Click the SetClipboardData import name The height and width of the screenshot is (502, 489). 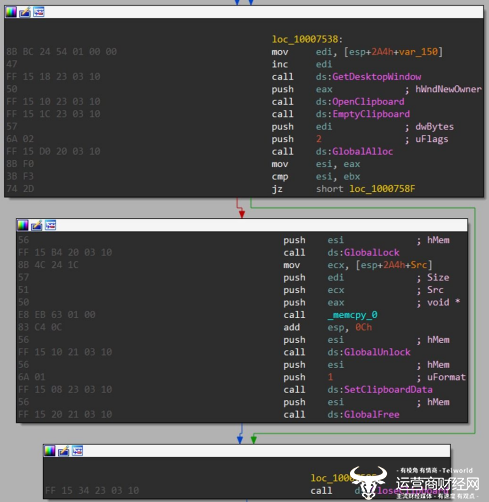click(388, 390)
